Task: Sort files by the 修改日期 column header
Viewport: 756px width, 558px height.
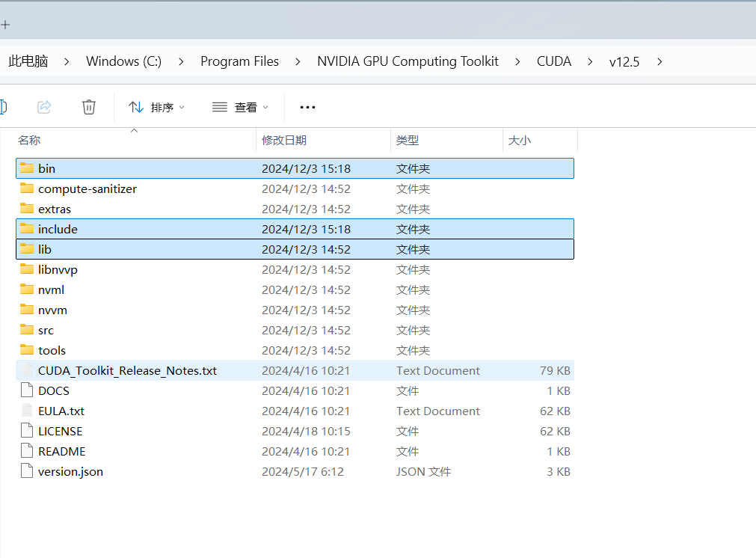Action: click(285, 140)
